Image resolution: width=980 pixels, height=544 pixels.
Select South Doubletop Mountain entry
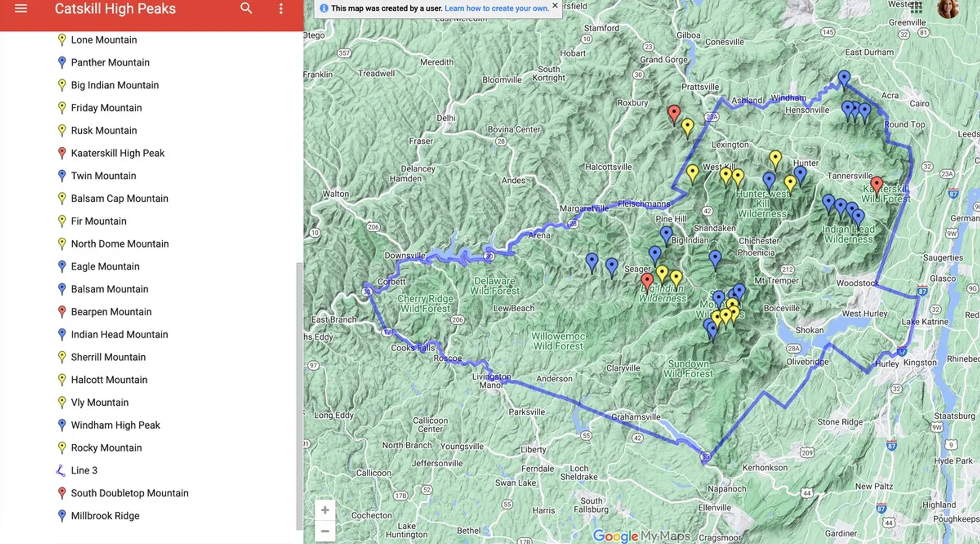click(130, 493)
